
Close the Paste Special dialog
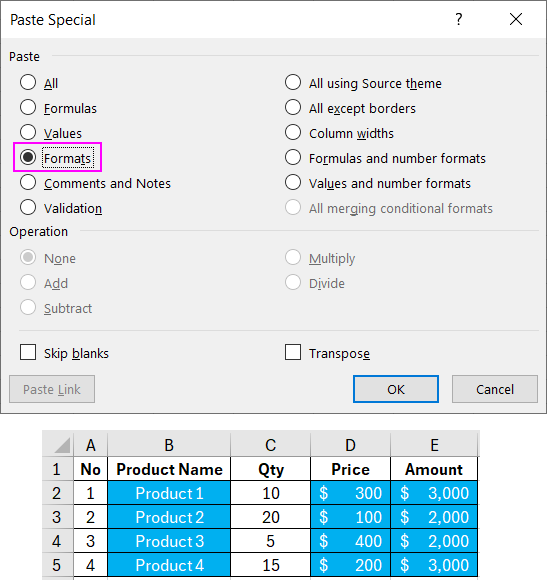(516, 19)
